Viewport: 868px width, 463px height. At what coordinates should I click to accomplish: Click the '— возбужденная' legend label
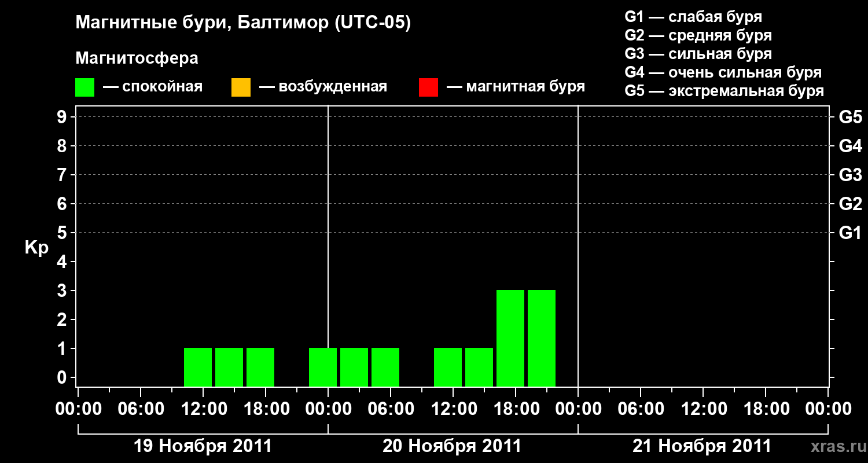point(323,87)
